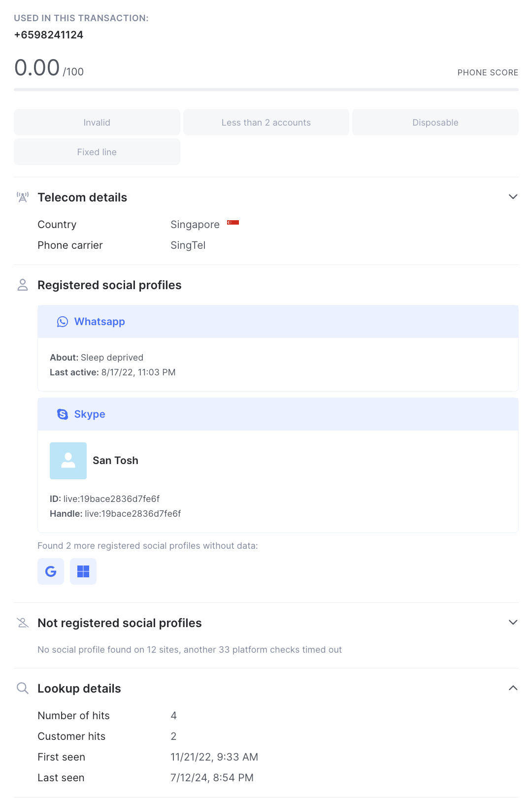The image size is (532, 798).
Task: Select the Disposable tag
Action: 435,122
